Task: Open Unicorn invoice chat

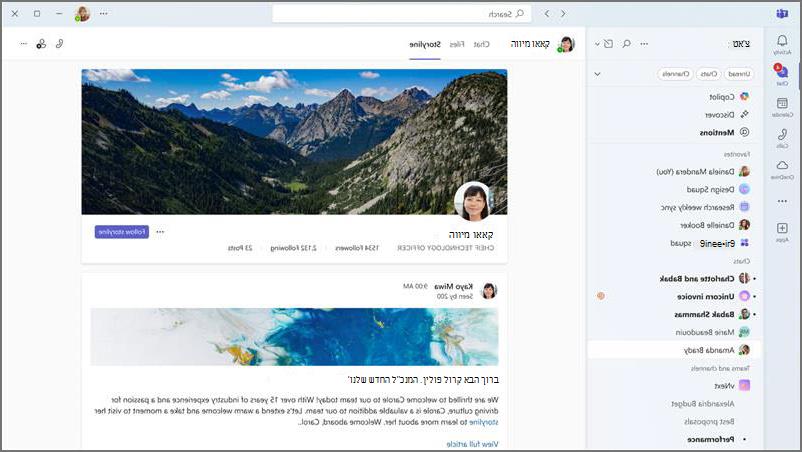Action: 675,297
